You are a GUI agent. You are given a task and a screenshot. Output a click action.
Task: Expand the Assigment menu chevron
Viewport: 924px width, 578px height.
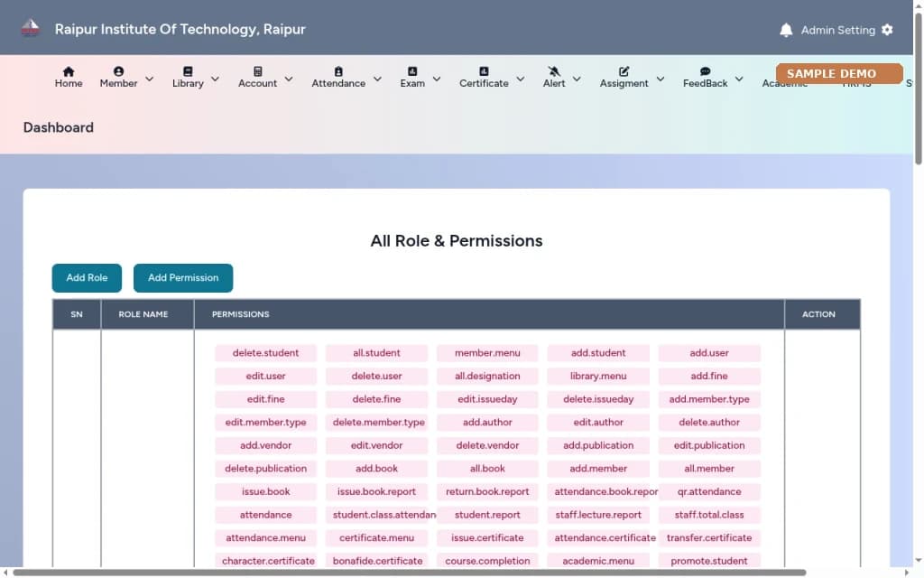(x=661, y=79)
